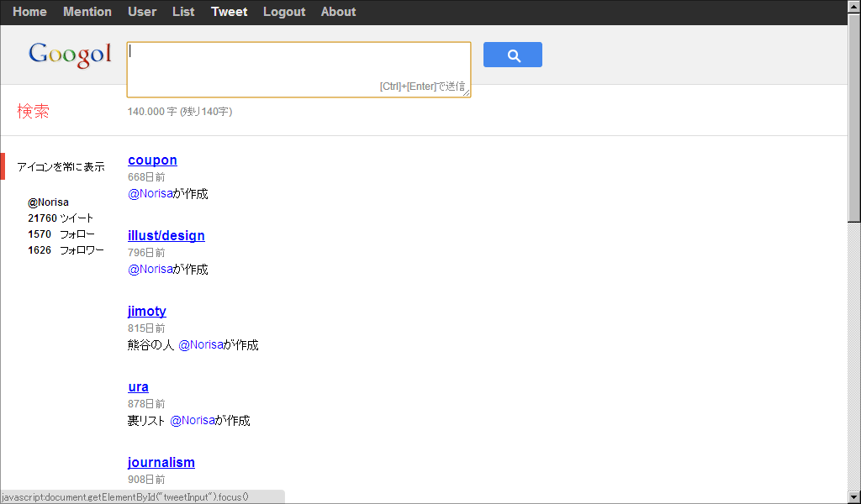861x504 pixels.
Task: Click @Norisa link under coupon
Action: (151, 193)
